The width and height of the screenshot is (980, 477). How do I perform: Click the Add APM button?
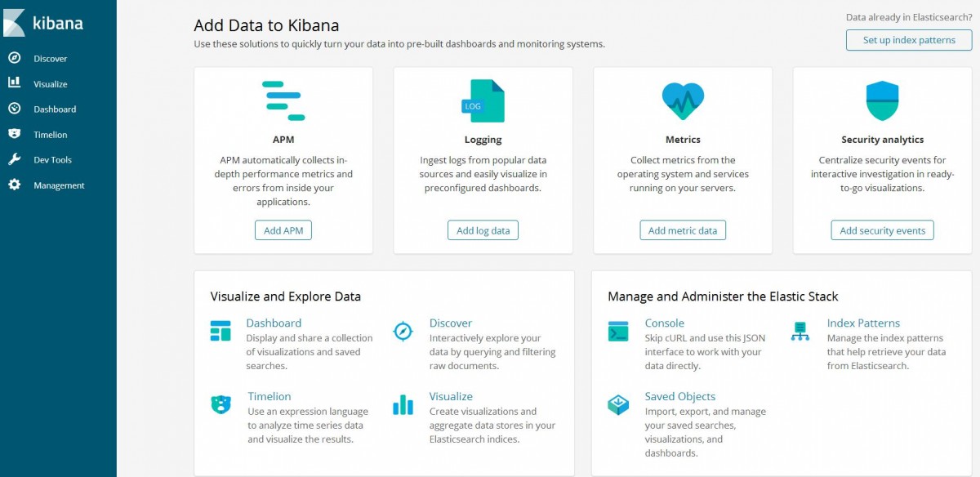click(x=283, y=230)
